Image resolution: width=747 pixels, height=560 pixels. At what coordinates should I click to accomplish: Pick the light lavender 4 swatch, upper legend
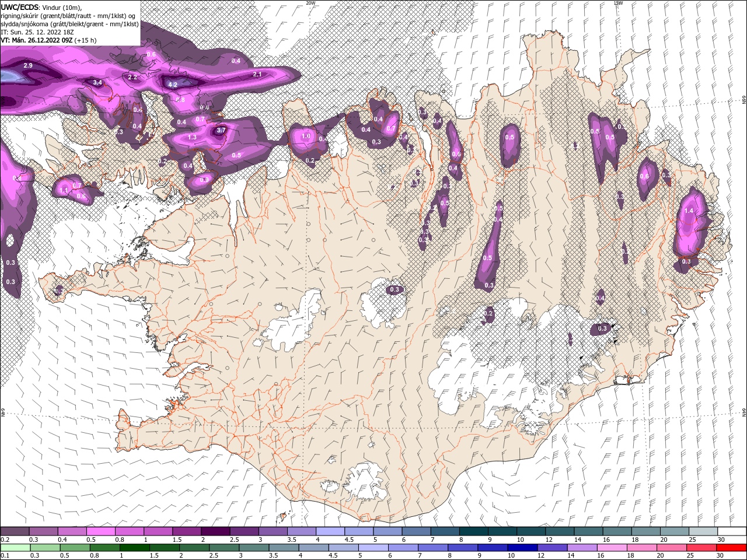pyautogui.click(x=330, y=531)
